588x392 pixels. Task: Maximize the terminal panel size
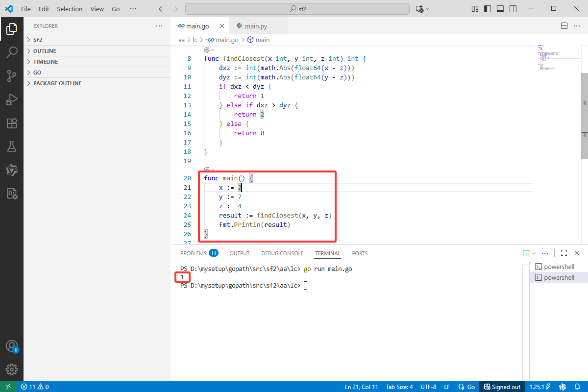tap(564, 253)
